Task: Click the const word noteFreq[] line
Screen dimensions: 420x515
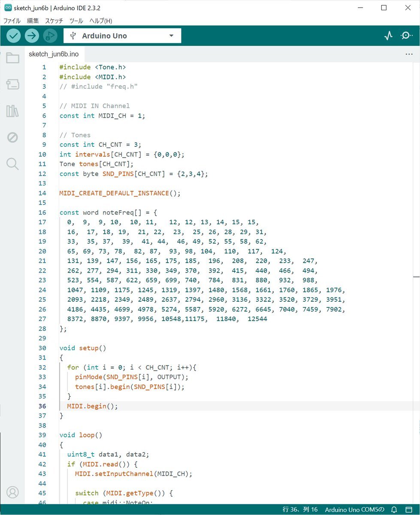Action: (109, 212)
